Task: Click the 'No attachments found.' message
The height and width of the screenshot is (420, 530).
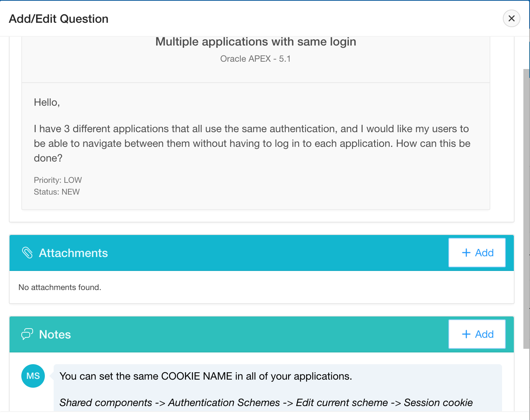Action: click(60, 287)
